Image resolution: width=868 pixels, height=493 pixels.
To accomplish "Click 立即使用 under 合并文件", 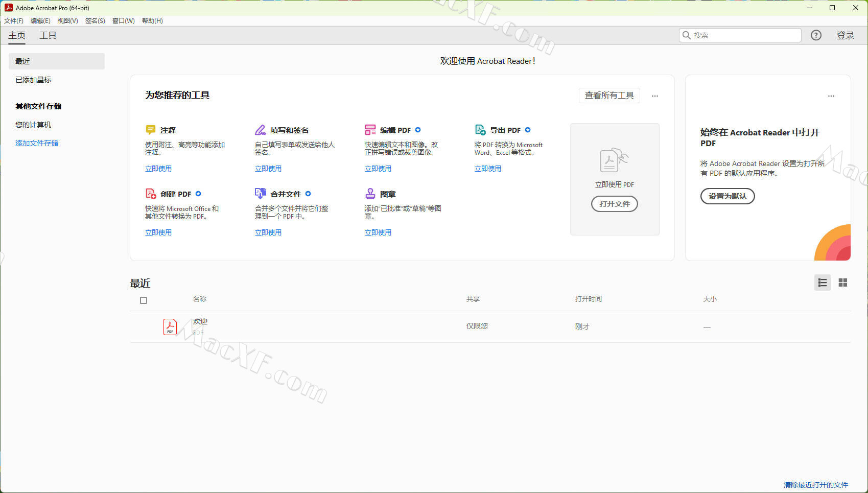I will point(268,232).
